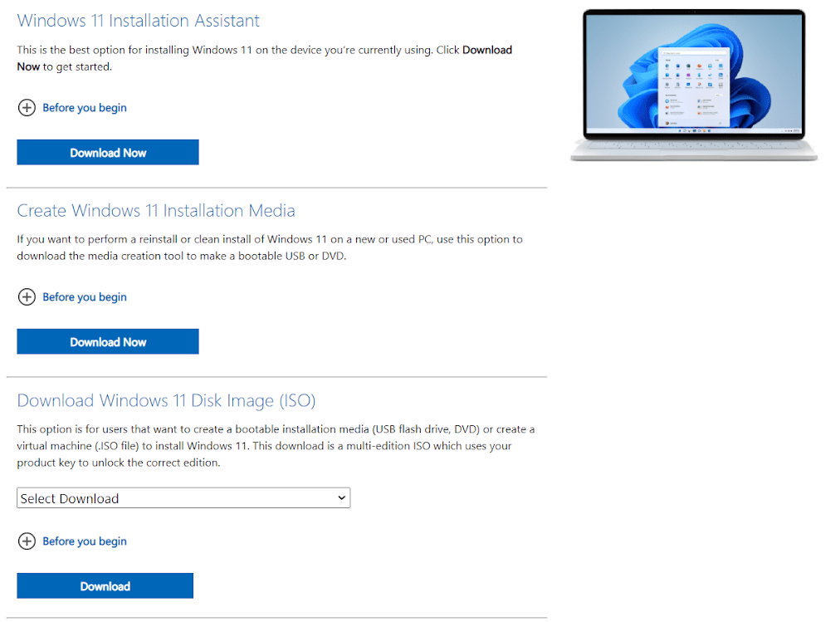Click the Windows 11 laptop image
Viewport: 840px width, 622px height.
[694, 85]
